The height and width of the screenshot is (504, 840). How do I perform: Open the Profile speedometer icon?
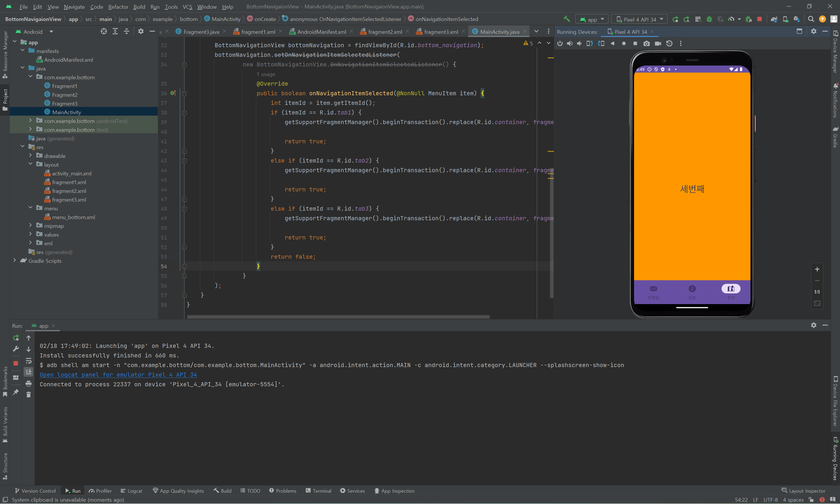click(x=731, y=19)
